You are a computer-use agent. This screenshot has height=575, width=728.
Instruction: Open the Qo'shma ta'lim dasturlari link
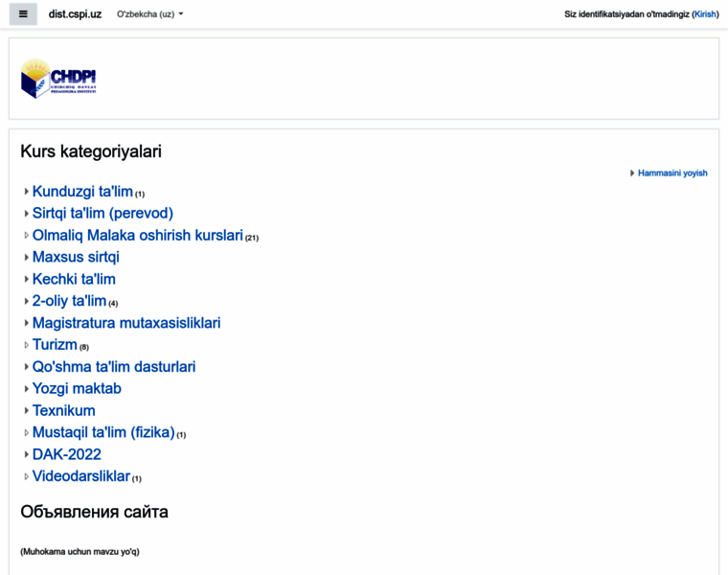(x=114, y=367)
